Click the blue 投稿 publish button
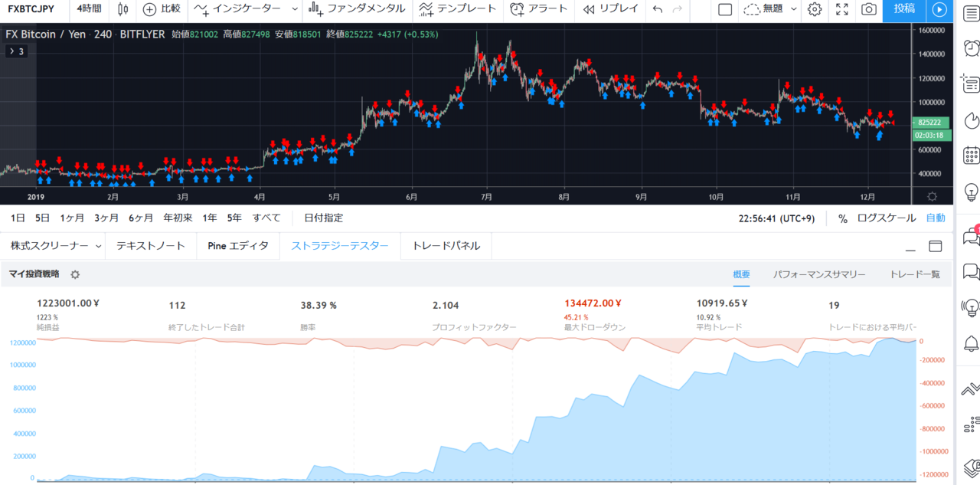The width and height of the screenshot is (980, 485). [904, 9]
